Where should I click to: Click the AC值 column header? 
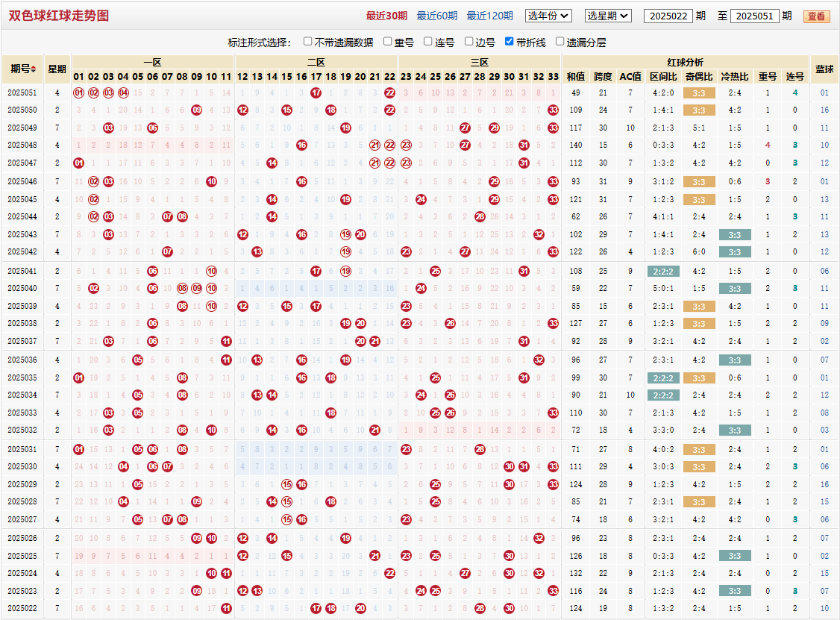[630, 77]
